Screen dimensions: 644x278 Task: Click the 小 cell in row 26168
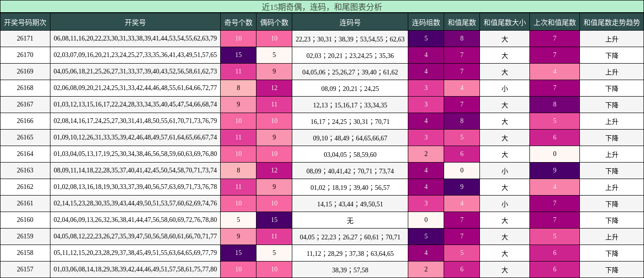click(504, 89)
